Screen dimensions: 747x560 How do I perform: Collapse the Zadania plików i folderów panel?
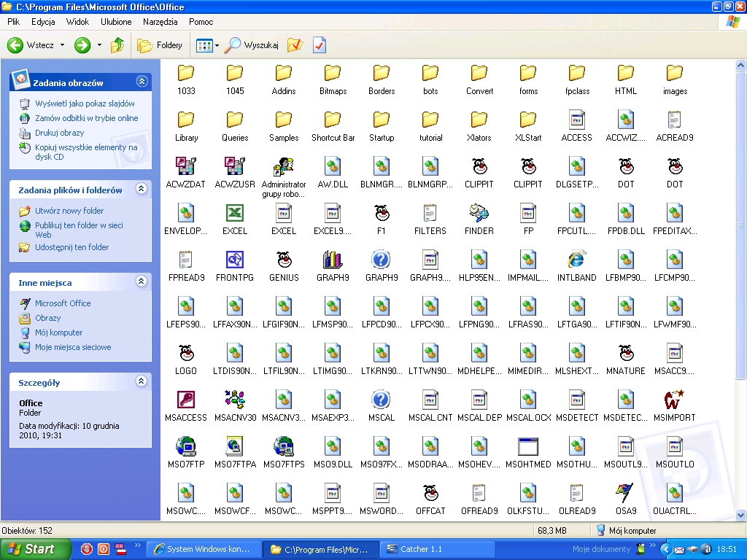click(141, 189)
